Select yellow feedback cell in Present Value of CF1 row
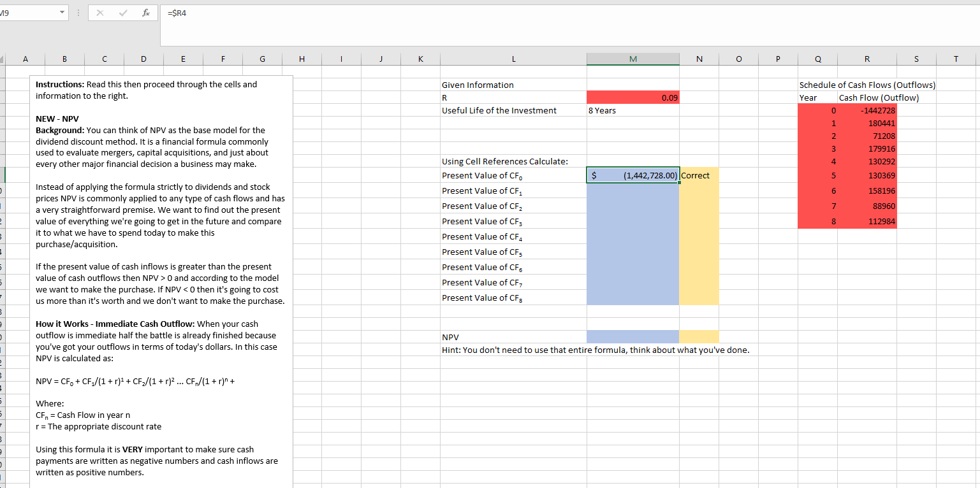The image size is (980, 488). [x=699, y=190]
